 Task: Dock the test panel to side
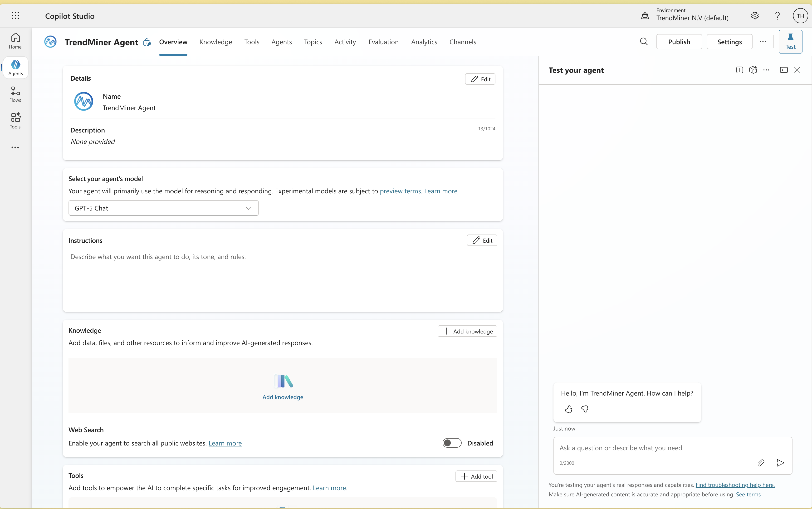784,70
